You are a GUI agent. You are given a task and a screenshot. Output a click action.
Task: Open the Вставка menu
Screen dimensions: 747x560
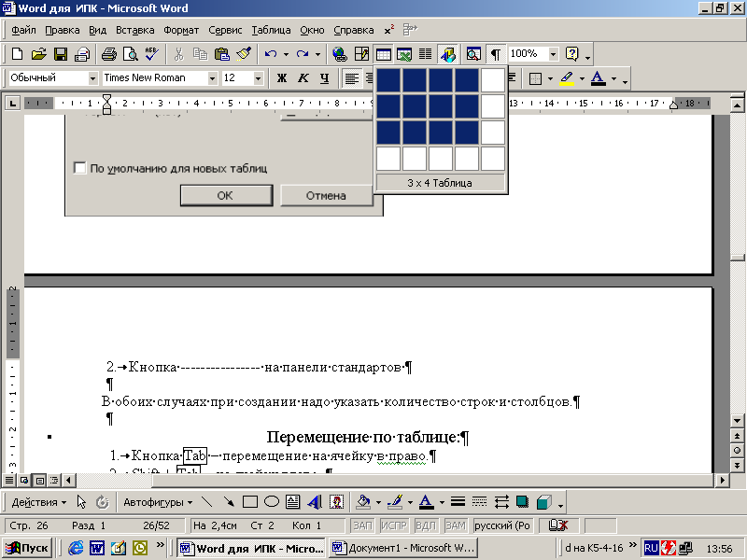[134, 30]
